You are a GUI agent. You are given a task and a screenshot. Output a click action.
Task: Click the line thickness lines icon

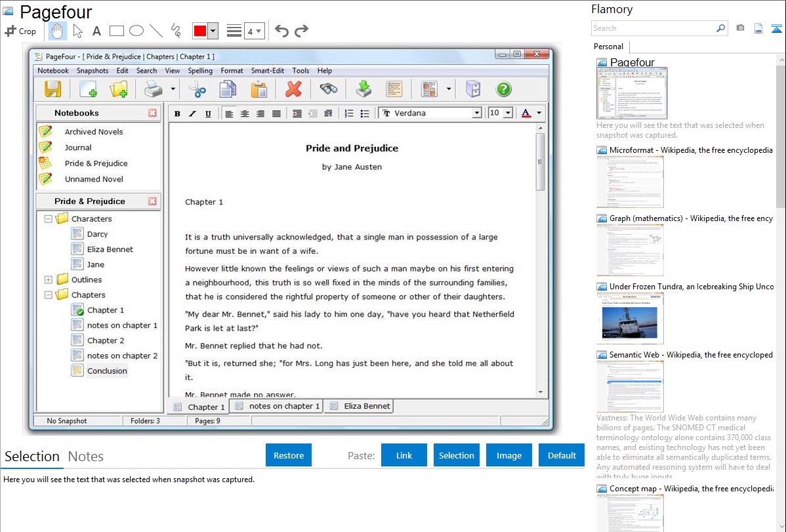click(234, 31)
